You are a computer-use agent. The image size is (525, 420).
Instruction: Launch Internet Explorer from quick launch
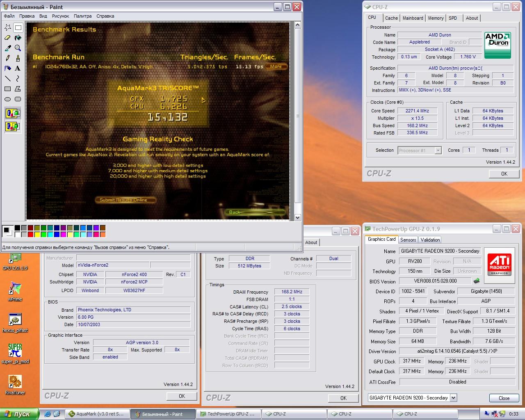tap(48, 413)
